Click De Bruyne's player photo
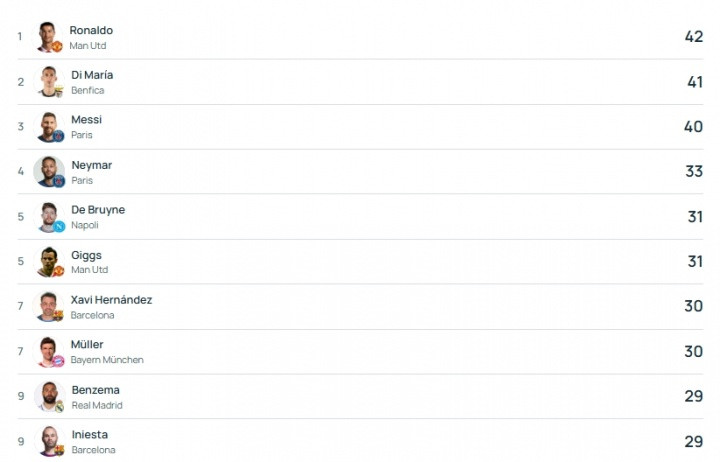Image resolution: width=720 pixels, height=462 pixels. pos(49,217)
